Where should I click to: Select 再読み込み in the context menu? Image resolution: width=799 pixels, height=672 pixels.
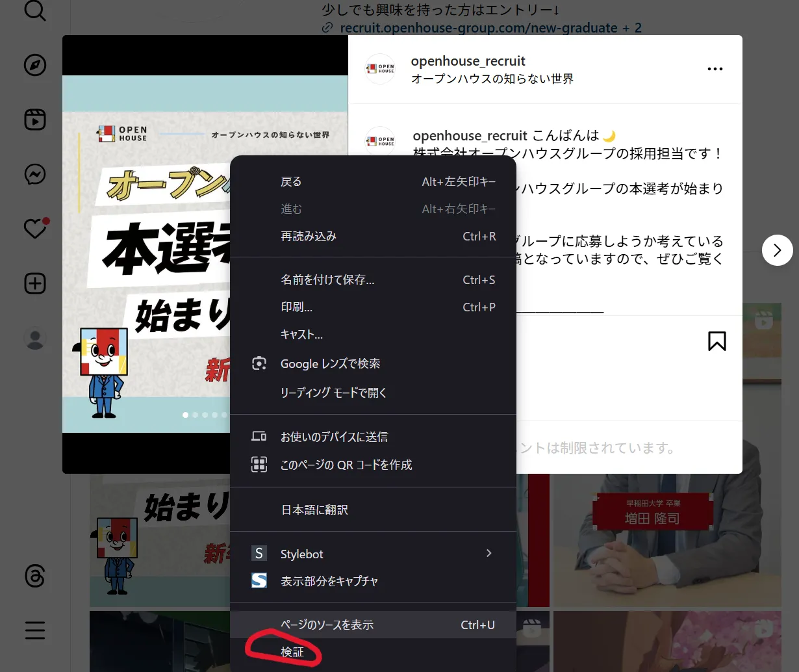point(373,237)
